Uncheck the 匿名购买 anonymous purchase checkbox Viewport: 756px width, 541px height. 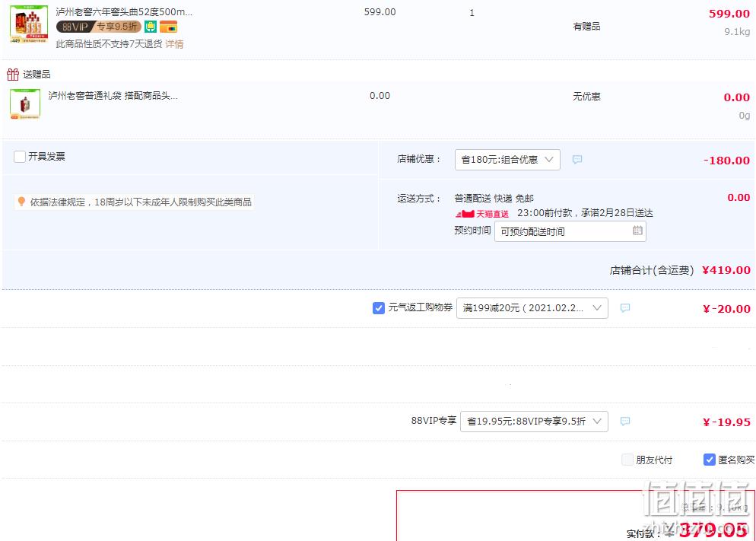[x=709, y=460]
